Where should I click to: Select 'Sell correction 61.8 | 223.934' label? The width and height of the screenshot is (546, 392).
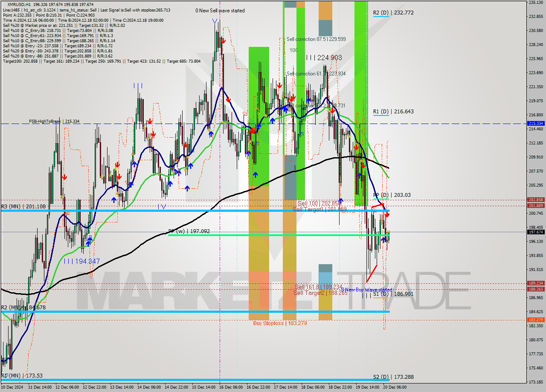pos(316,74)
